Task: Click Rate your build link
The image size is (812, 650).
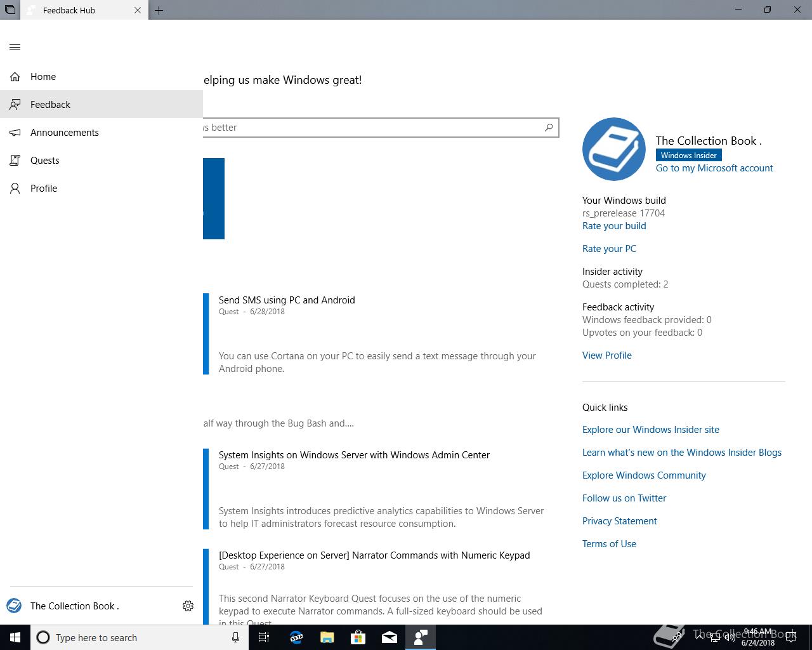Action: (x=614, y=226)
